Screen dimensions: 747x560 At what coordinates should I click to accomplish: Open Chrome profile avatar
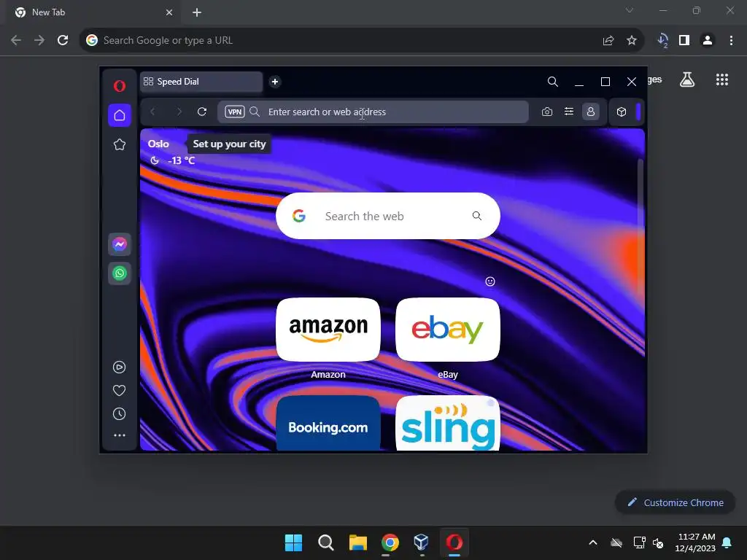[x=708, y=41]
